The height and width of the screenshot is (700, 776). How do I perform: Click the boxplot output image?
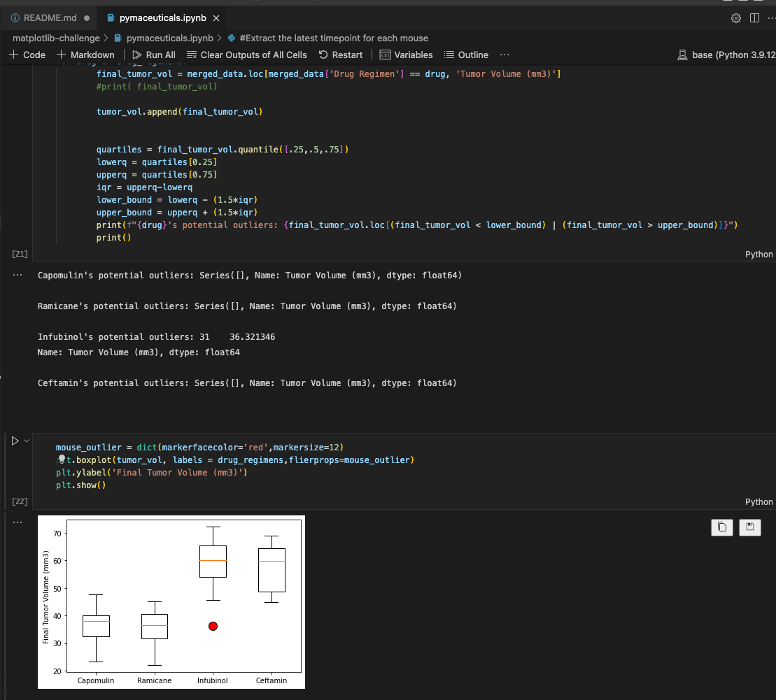(171, 602)
